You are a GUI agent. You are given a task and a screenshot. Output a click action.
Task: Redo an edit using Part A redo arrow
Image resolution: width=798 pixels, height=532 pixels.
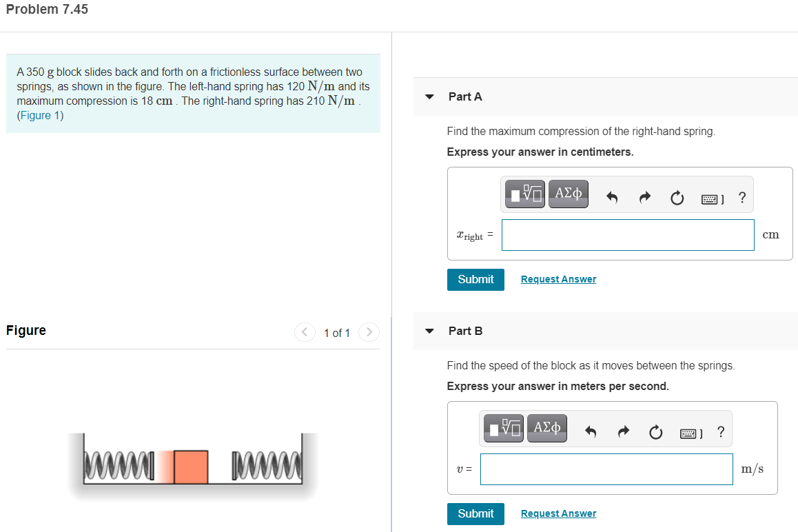pyautogui.click(x=644, y=197)
